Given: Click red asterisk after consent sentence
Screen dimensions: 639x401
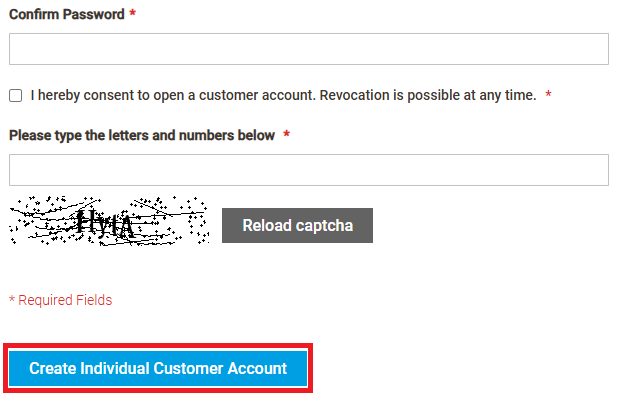Looking at the screenshot, I should coord(548,96).
